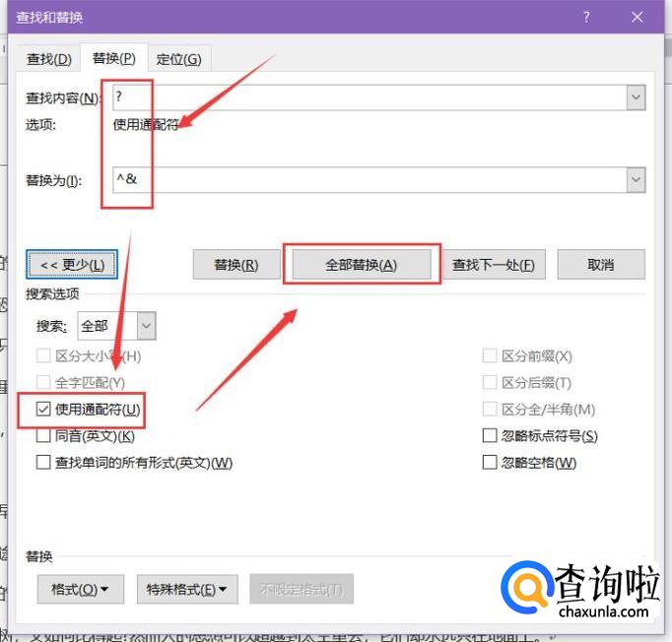Click the help question mark icon
Image resolution: width=672 pixels, height=642 pixels.
(586, 17)
